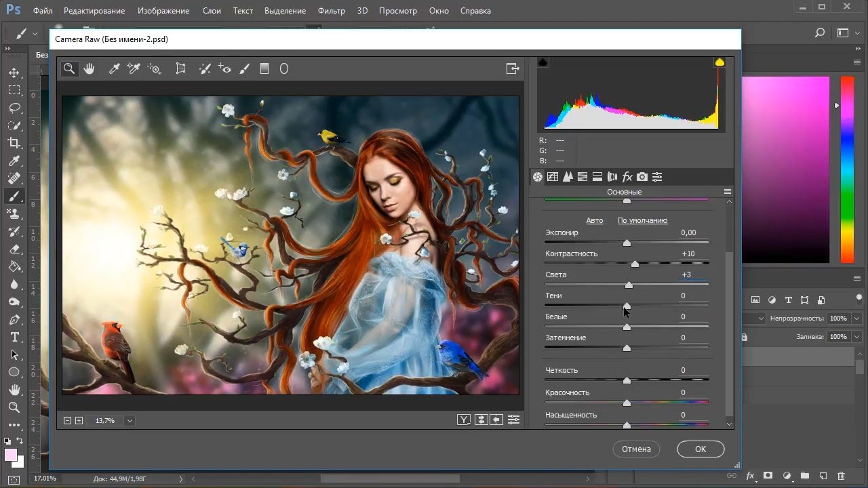Viewport: 868px width, 488px height.
Task: Select the Type tool in Photoshop toolbar
Action: coord(14,337)
